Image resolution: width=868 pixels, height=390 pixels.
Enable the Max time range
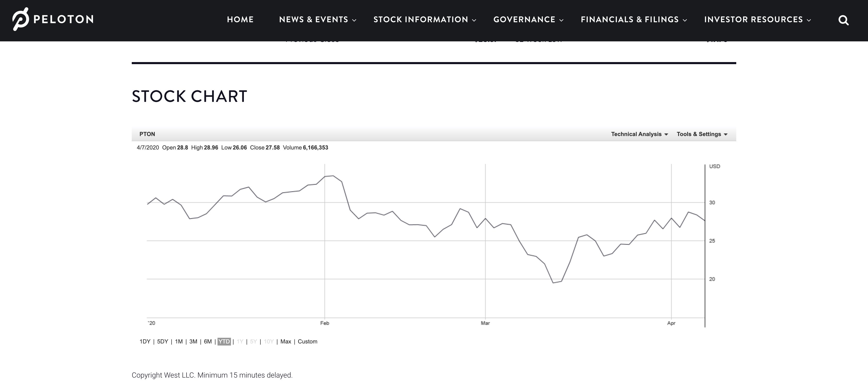click(286, 341)
